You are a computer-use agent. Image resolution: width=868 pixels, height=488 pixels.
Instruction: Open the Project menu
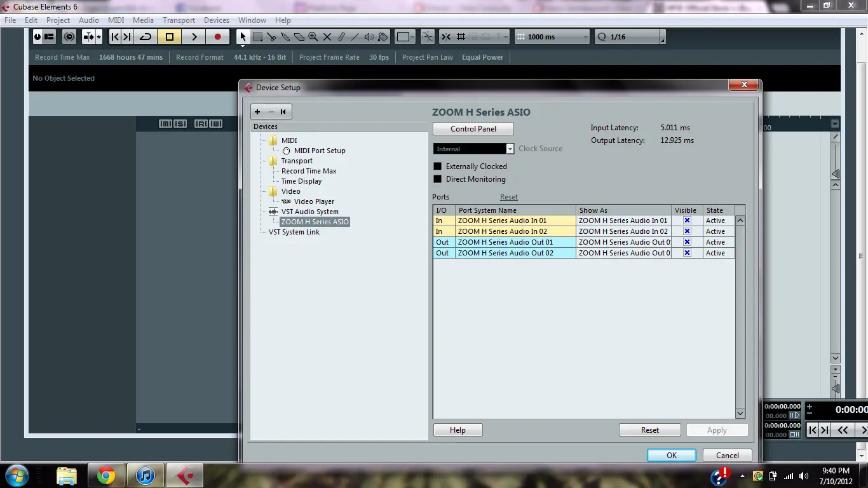[58, 20]
